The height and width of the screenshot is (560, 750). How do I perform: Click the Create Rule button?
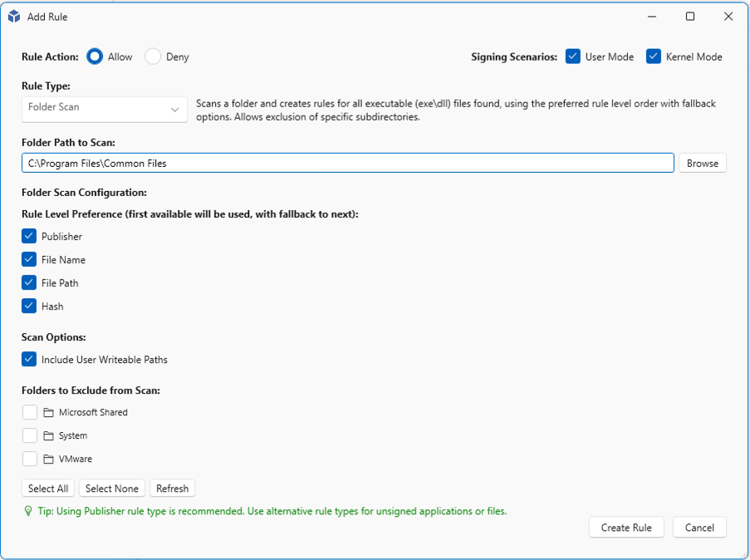626,528
